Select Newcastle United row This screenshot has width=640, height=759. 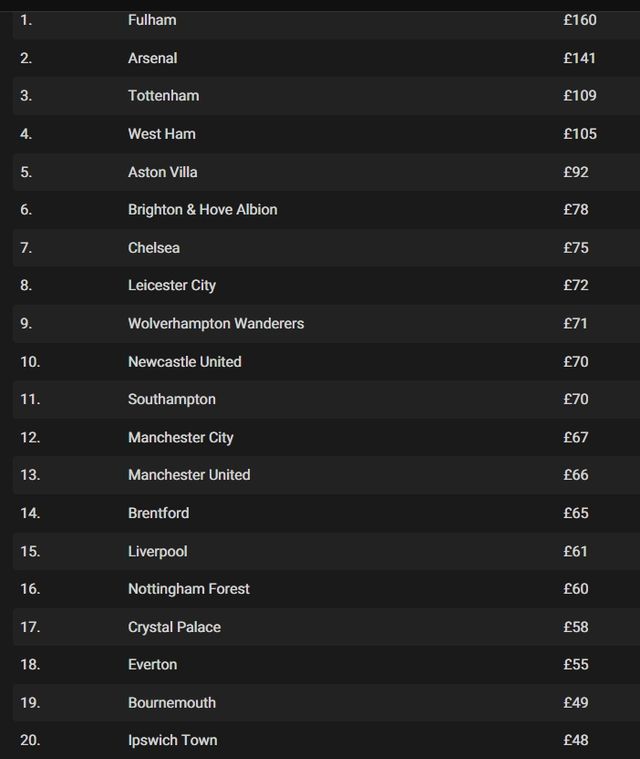pyautogui.click(x=184, y=362)
